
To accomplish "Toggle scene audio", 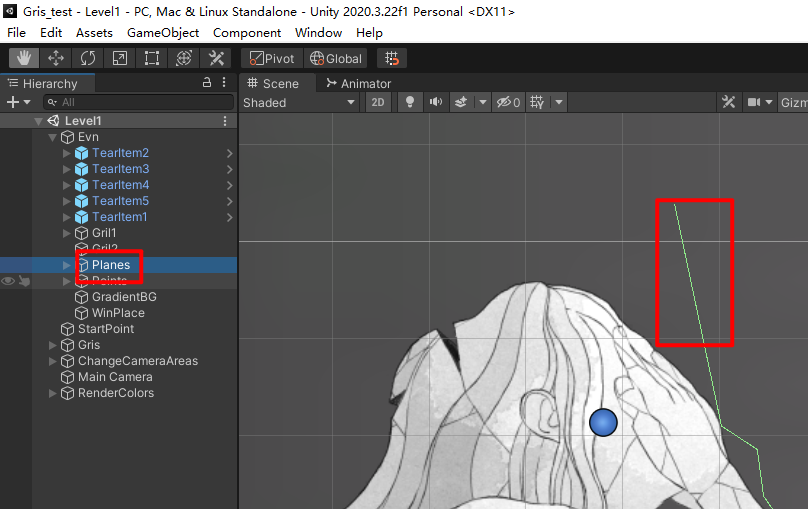I will [x=436, y=103].
